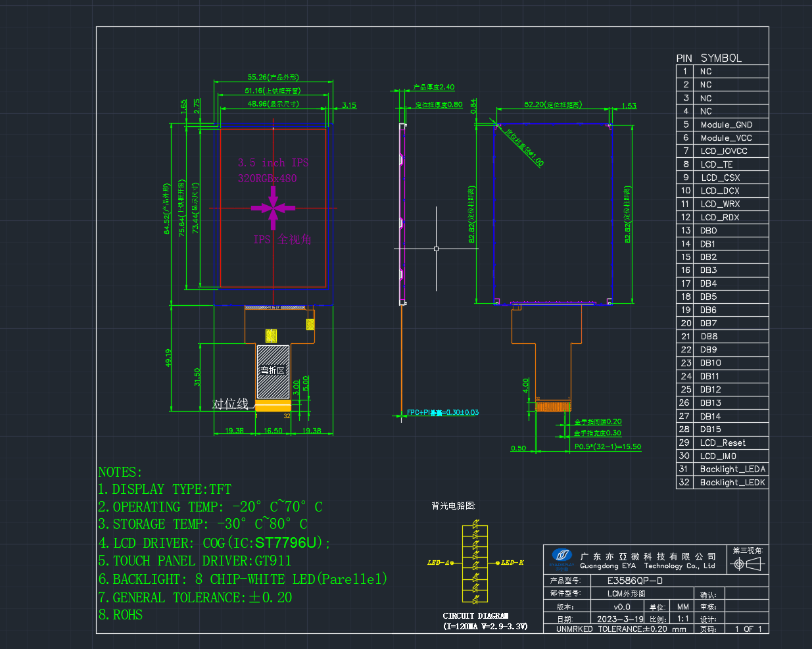Image resolution: width=812 pixels, height=649 pixels.
Task: Click the 84.52 vertical outline dimension
Action: 167,209
